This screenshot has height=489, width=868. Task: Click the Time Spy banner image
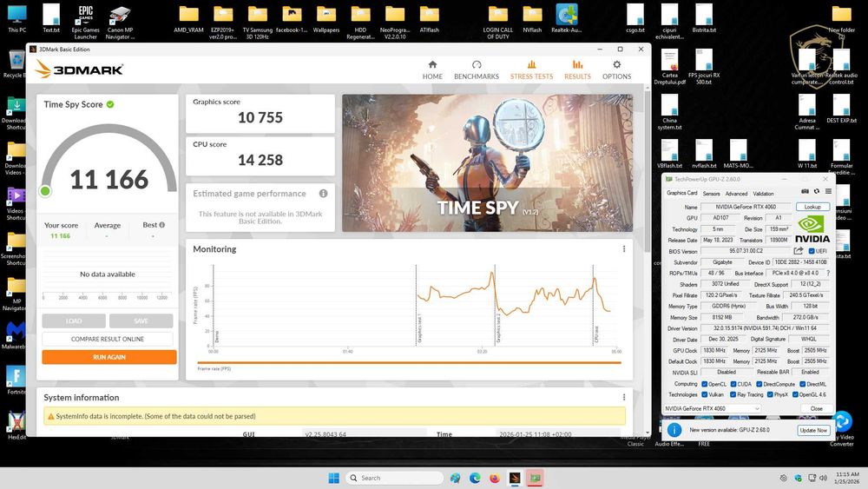487,162
